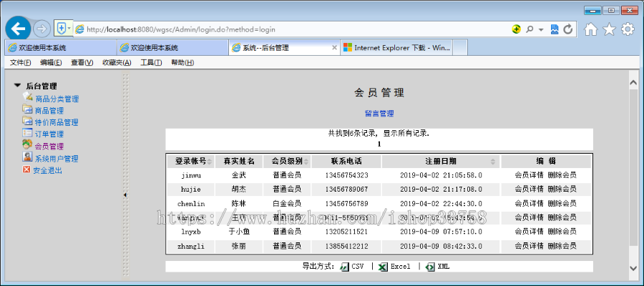Click the CSV export icon
644x286 pixels.
pos(345,267)
